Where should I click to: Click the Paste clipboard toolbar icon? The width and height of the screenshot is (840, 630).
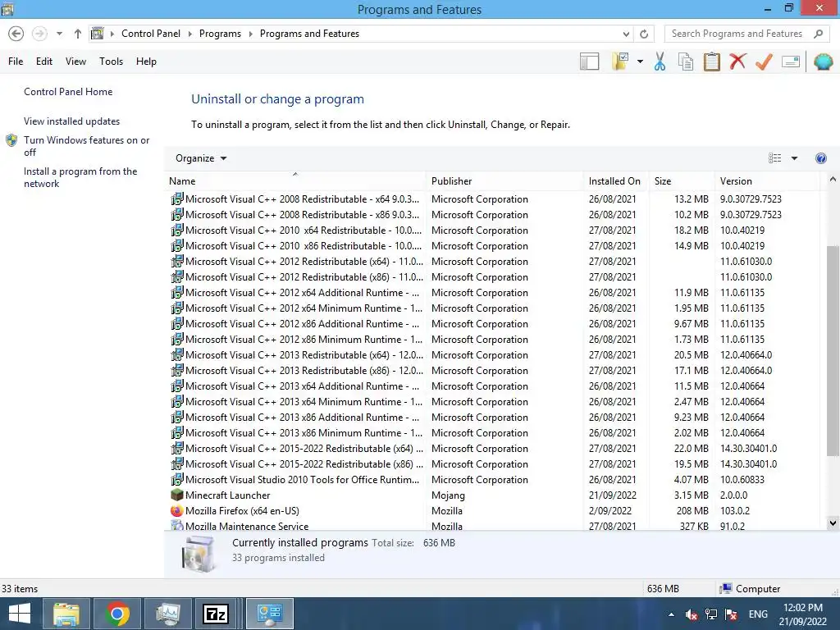pyautogui.click(x=711, y=62)
